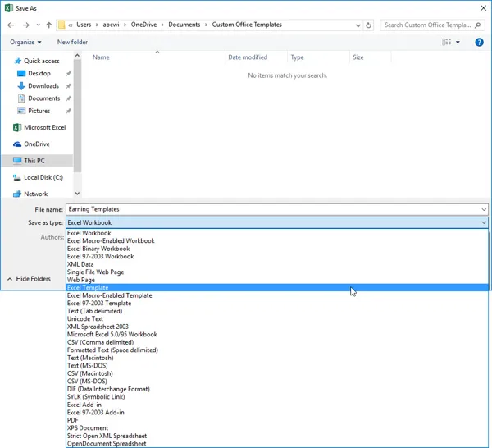Open the Organize dropdown menu

(25, 42)
